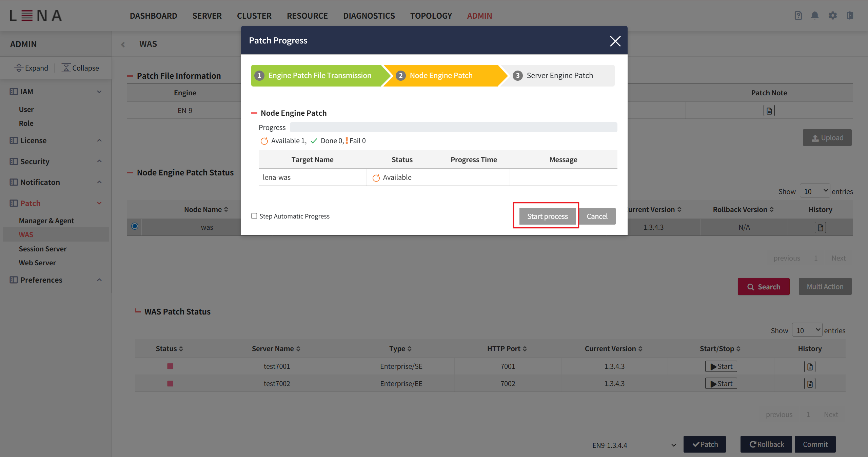Screen dimensions: 868x457
Task: Click the Expand tree icon
Action: pyautogui.click(x=19, y=68)
